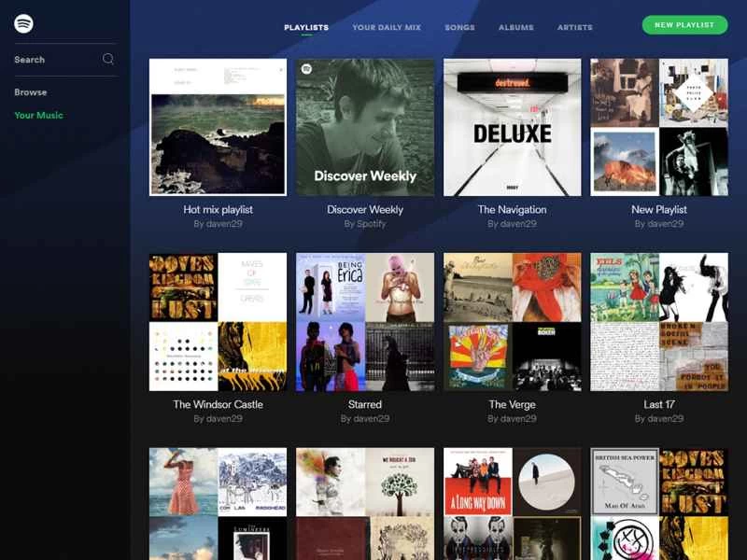Select the Starred playlist artwork
Viewport: 747px width, 560px height.
[365, 321]
